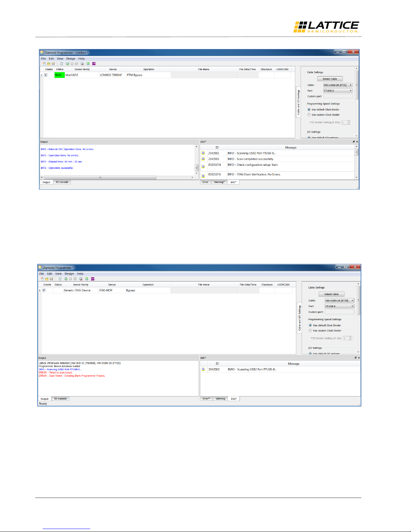Click purple Log icon in Untitled window toolbar
Image resolution: width=411 pixels, height=532 pixels.
tap(94, 63)
